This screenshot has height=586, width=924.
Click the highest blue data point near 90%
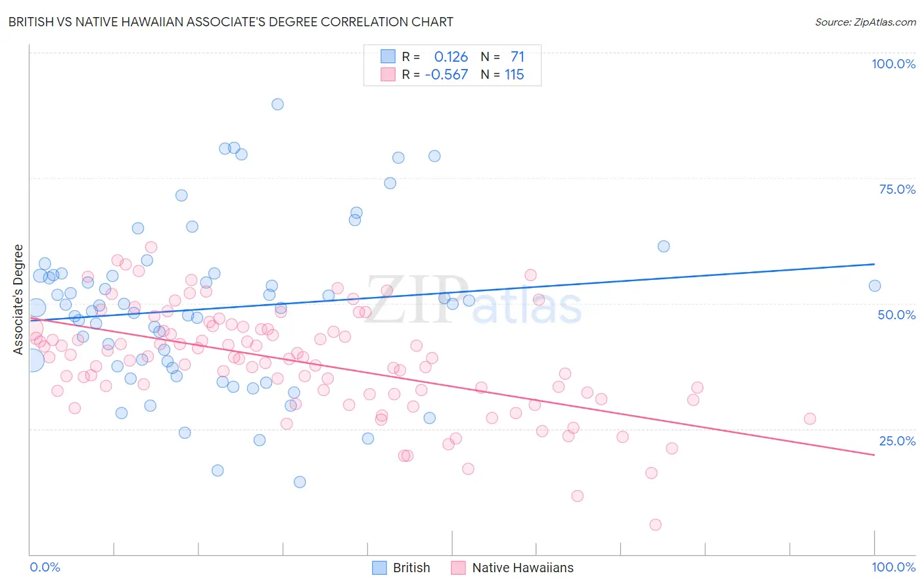tap(277, 104)
